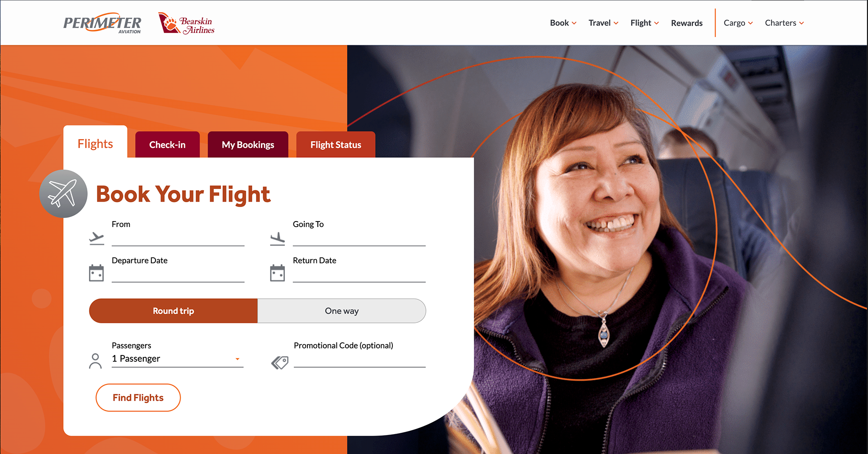This screenshot has height=454, width=868.
Task: Click the Perimeter Aviation logo
Action: pyautogui.click(x=102, y=23)
